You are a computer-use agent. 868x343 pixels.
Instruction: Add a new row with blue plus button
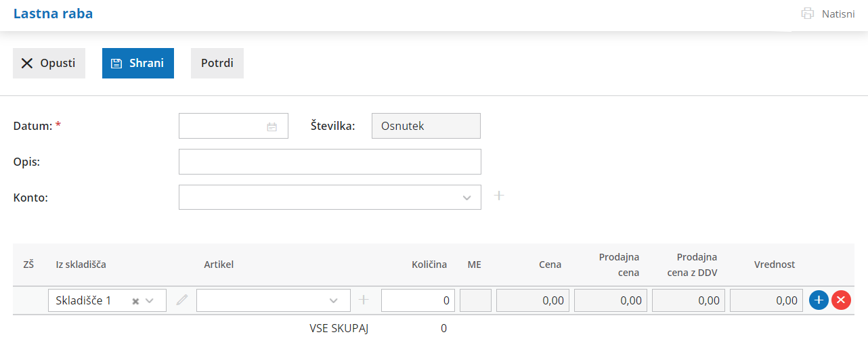pos(819,300)
